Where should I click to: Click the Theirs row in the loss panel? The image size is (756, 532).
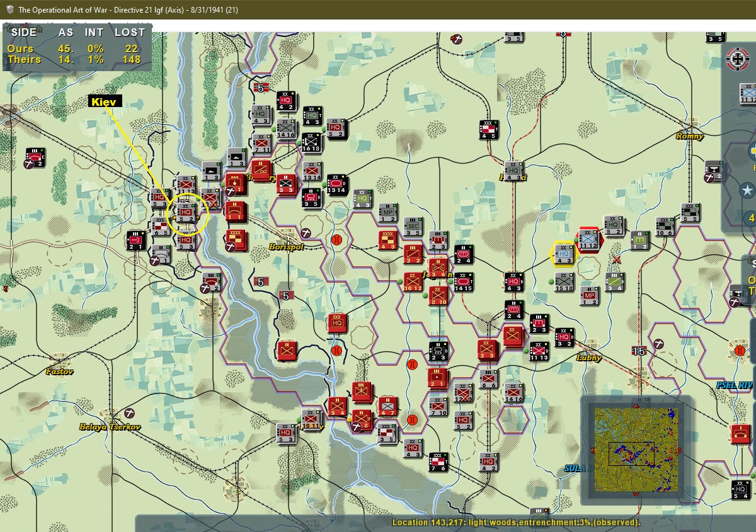point(77,60)
